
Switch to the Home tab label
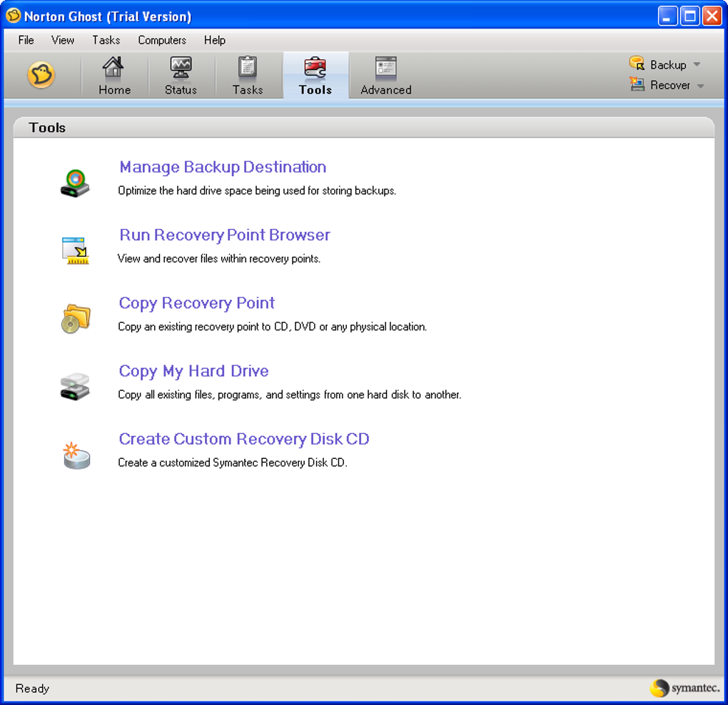(115, 90)
